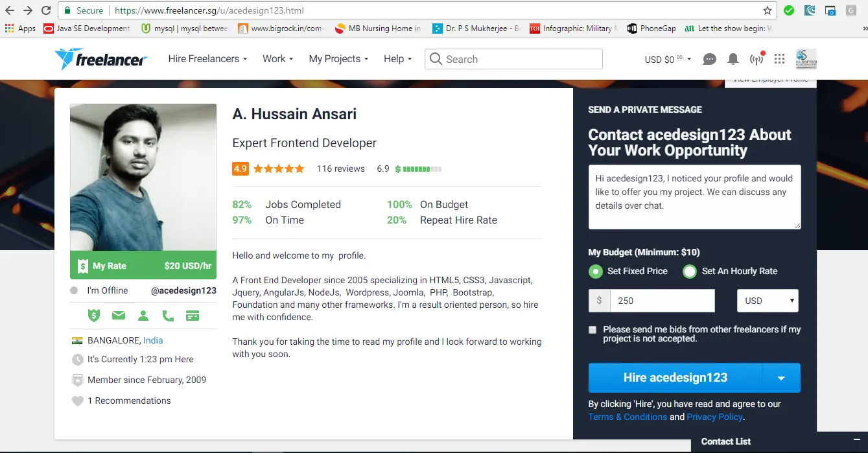Viewport: 868px width, 453px height.
Task: Open the My Projects menu
Action: point(338,58)
